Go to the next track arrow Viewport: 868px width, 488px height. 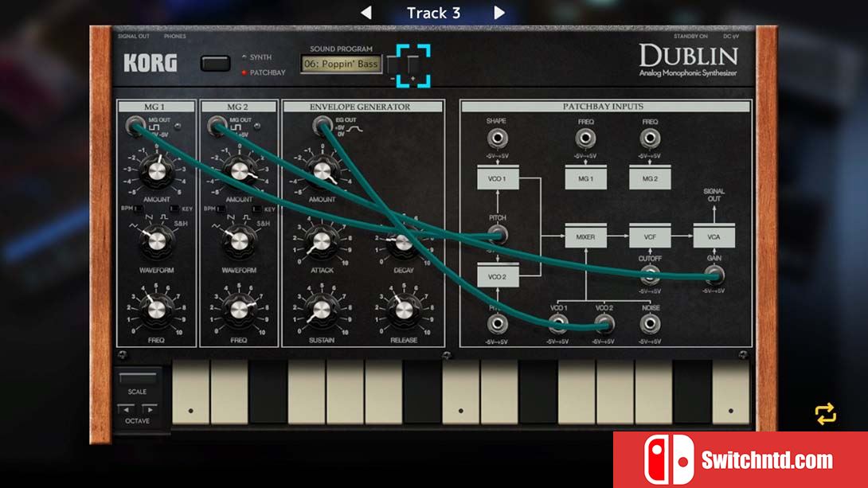(x=499, y=13)
